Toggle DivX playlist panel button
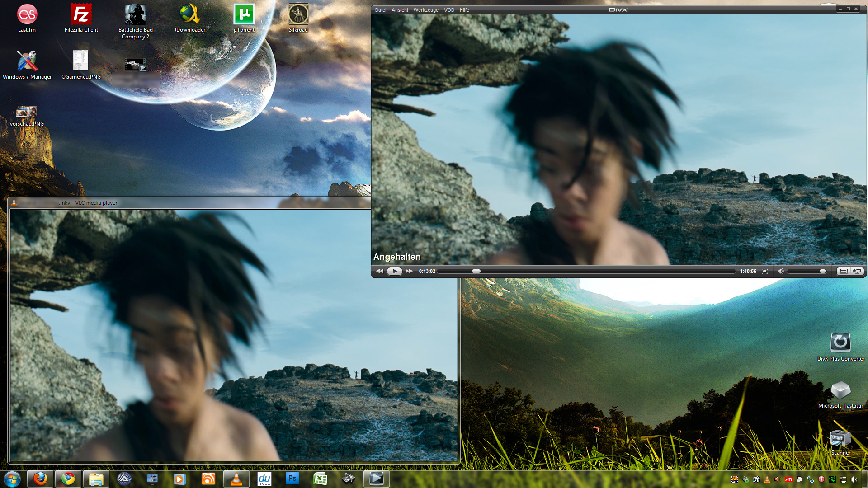Viewport: 868px width, 488px height. [x=843, y=271]
